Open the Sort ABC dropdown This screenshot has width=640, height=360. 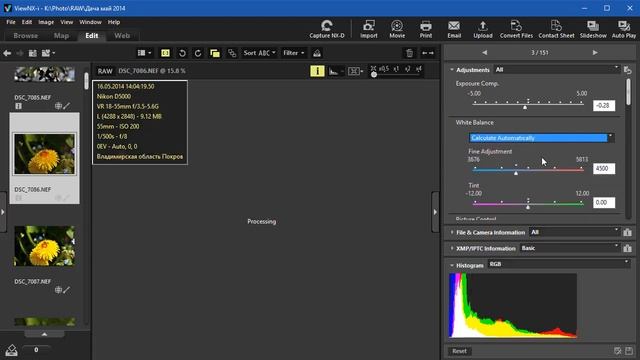(x=260, y=53)
